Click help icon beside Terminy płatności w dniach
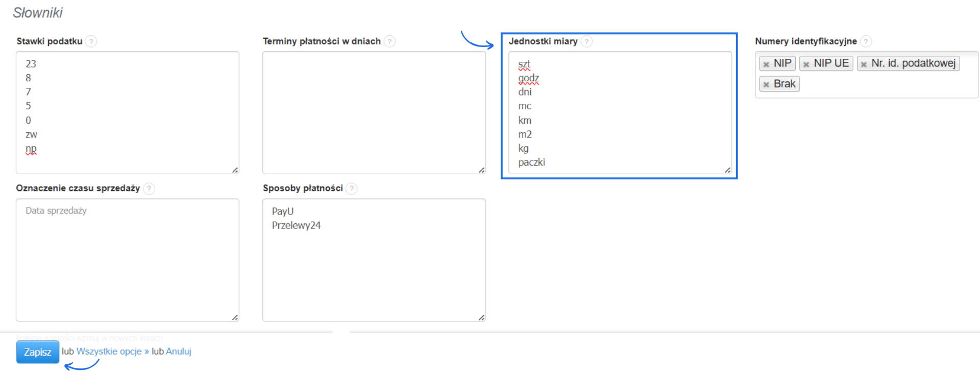 pyautogui.click(x=389, y=41)
